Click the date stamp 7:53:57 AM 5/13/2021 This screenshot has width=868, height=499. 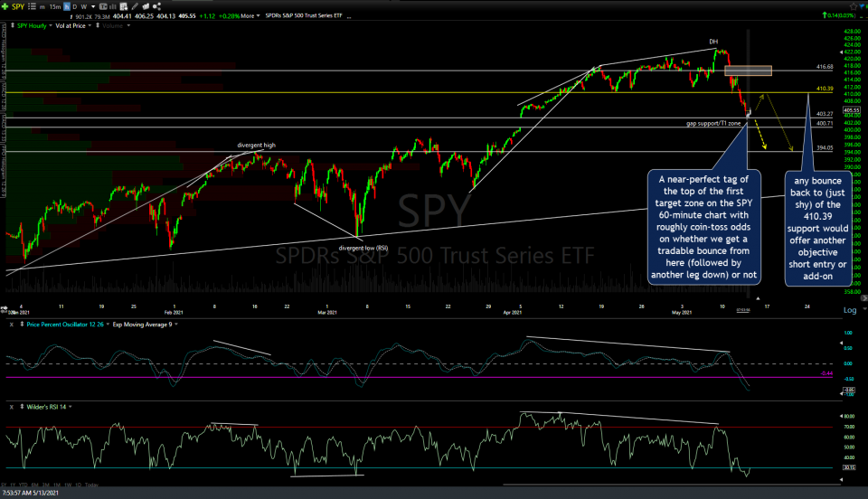point(31,493)
